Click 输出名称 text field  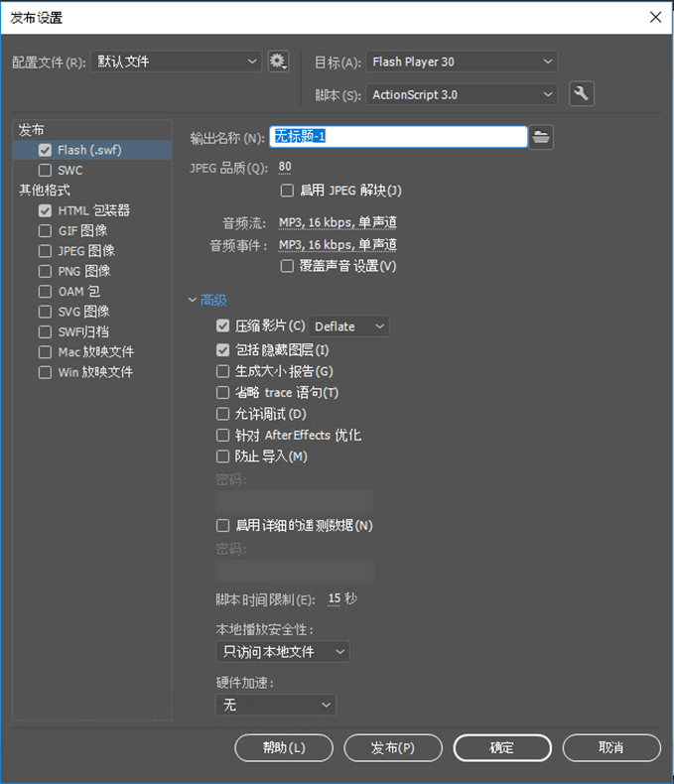[398, 137]
